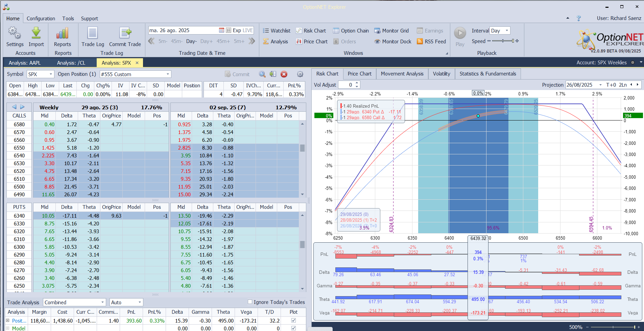This screenshot has width=644, height=331.
Task: Open the Monitor Grid window
Action: click(391, 30)
